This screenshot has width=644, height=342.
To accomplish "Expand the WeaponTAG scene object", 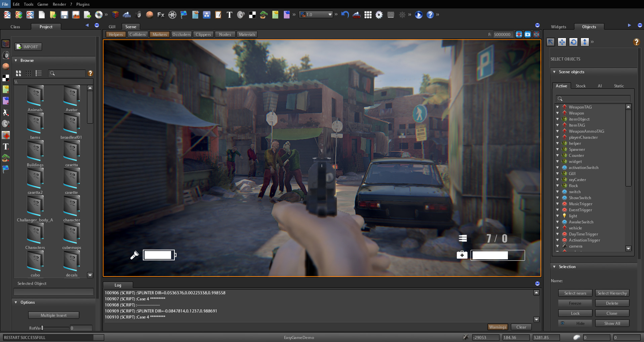I will 558,107.
